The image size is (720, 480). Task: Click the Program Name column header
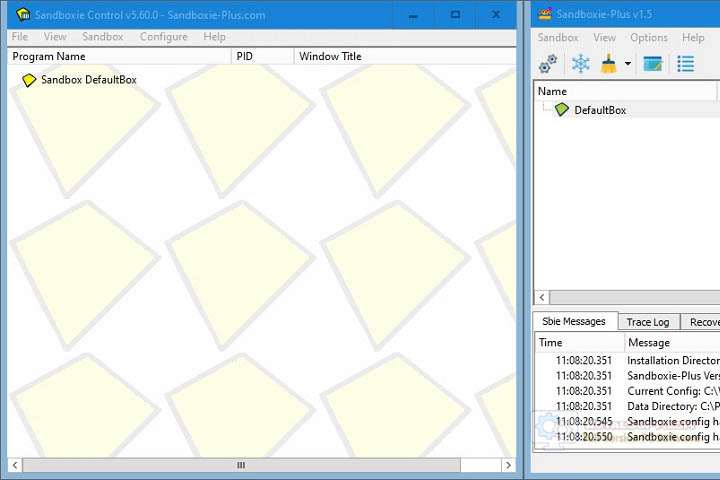tap(119, 56)
